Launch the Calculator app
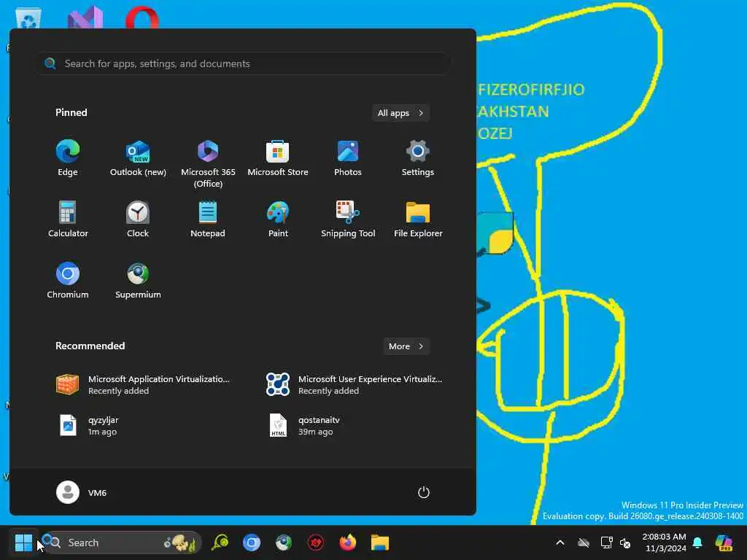This screenshot has height=560, width=747. (x=68, y=219)
